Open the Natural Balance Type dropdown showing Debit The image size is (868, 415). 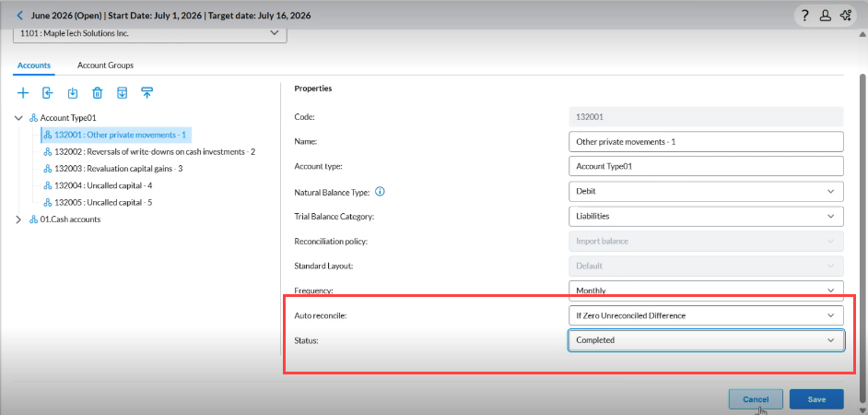point(706,191)
